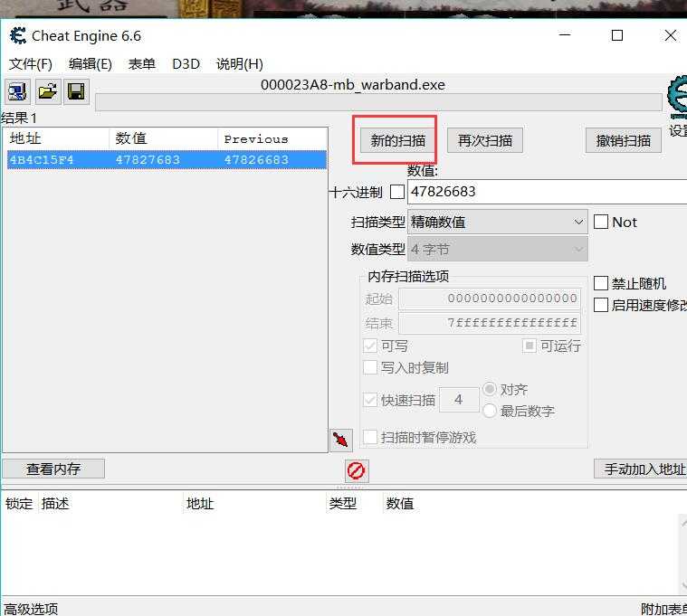Minimize the Cheat Engine window
This screenshot has width=687, height=616.
click(565, 35)
